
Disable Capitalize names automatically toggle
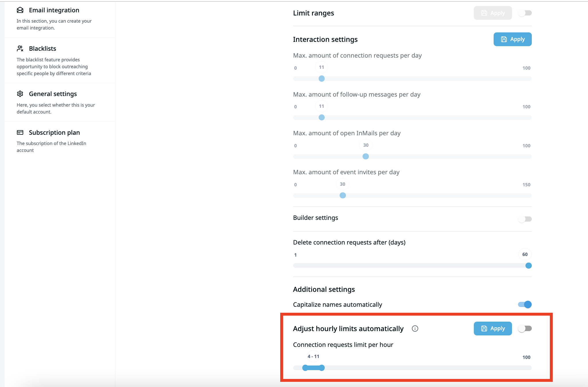[x=525, y=304]
